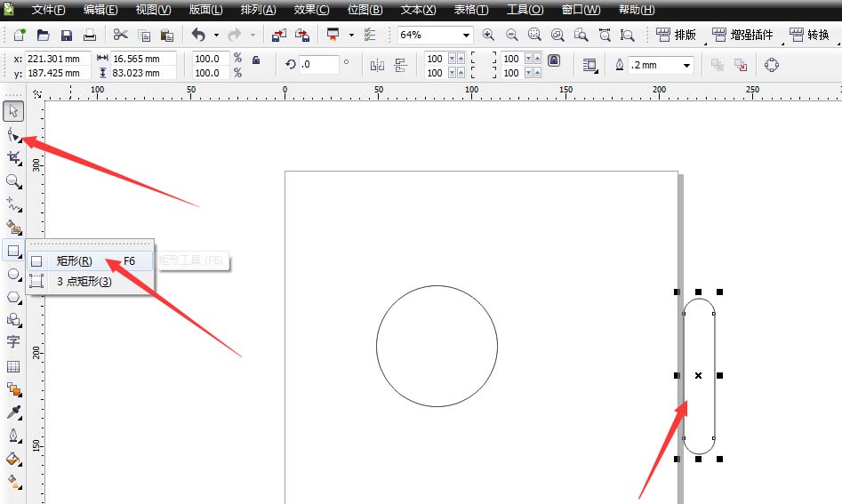The width and height of the screenshot is (842, 504).
Task: Select the Crop tool in the toolbox
Action: click(13, 157)
